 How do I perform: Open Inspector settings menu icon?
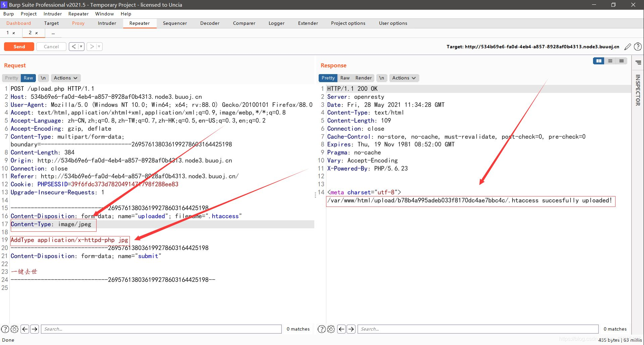pyautogui.click(x=638, y=63)
